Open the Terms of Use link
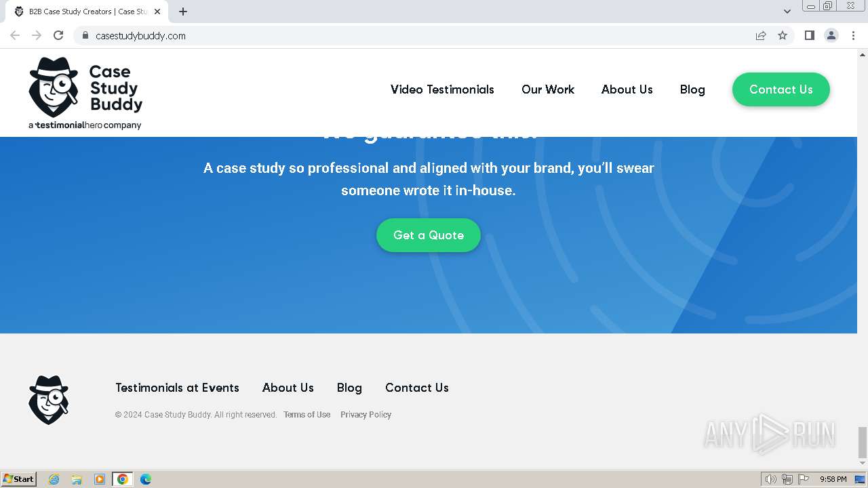The image size is (868, 488). coord(307,415)
